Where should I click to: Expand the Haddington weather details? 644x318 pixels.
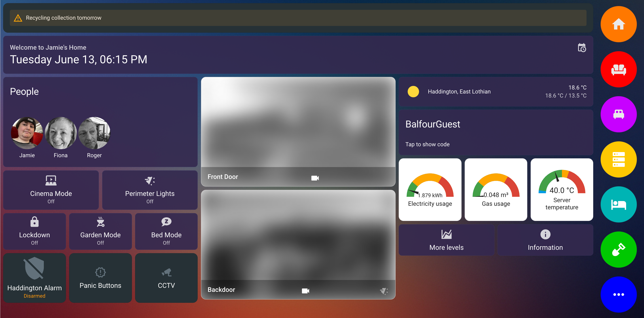pyautogui.click(x=496, y=91)
